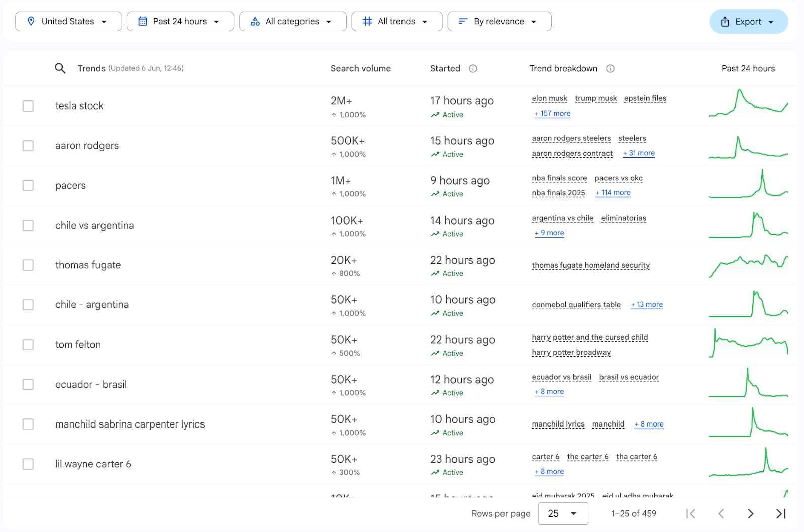Click the aaron rodgers trend sparkline chart
Image resolution: width=804 pixels, height=532 pixels.
tap(748, 146)
